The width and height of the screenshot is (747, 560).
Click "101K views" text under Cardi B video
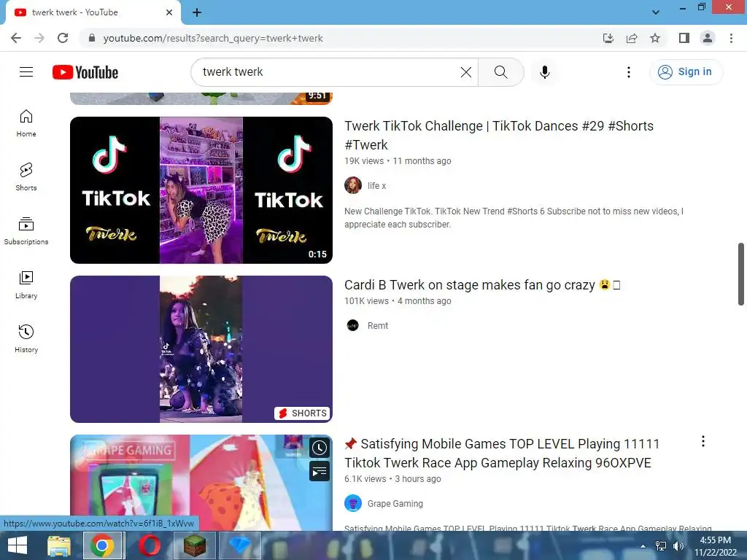(366, 301)
